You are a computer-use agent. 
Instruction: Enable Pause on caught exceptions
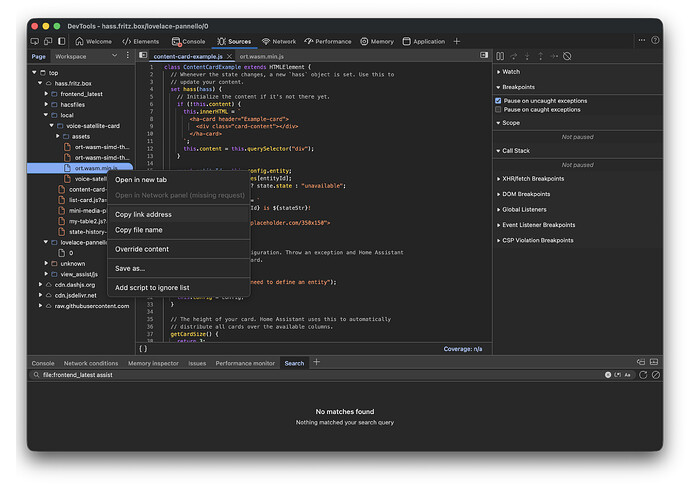pos(499,110)
